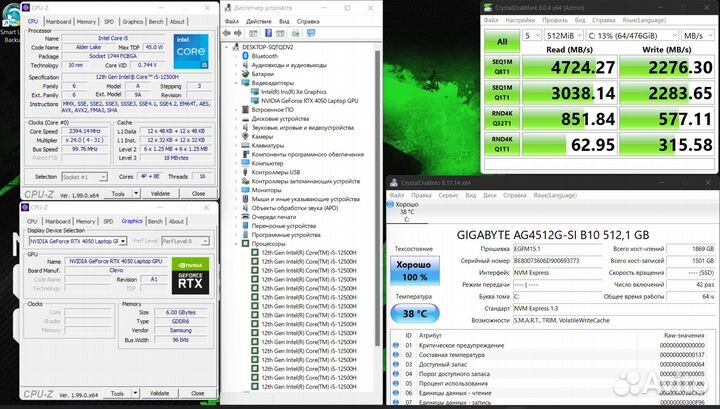Click the Device Manager vertical scrollbar
720x409 pixels.
[x=378, y=197]
